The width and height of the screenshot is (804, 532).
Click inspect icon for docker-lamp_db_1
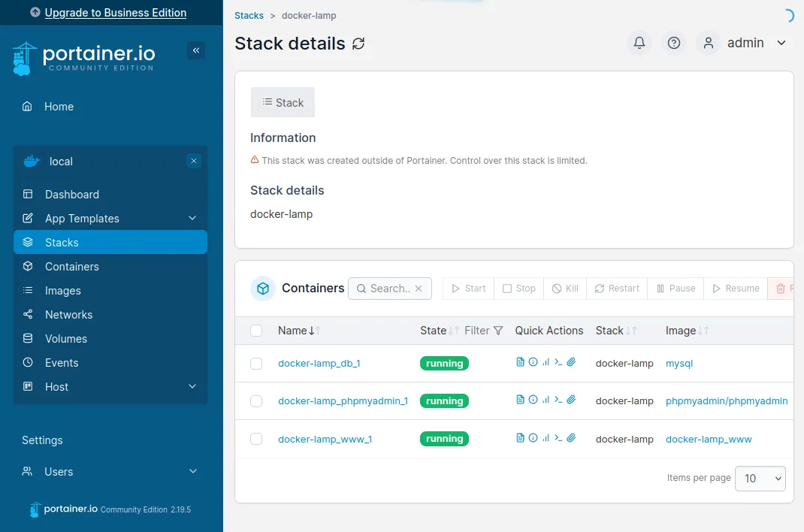[533, 362]
